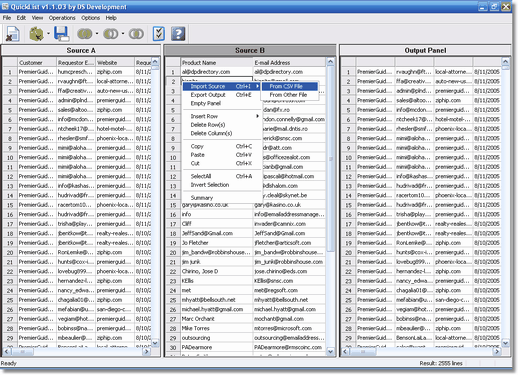This screenshot has height=375, width=518.
Task: Open the import icon's dropdown arrow
Action: 48,34
